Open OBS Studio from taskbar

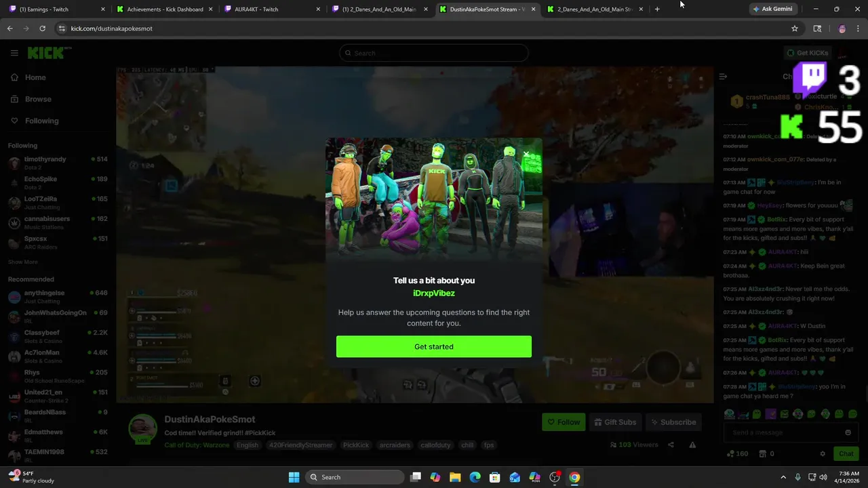(x=555, y=477)
